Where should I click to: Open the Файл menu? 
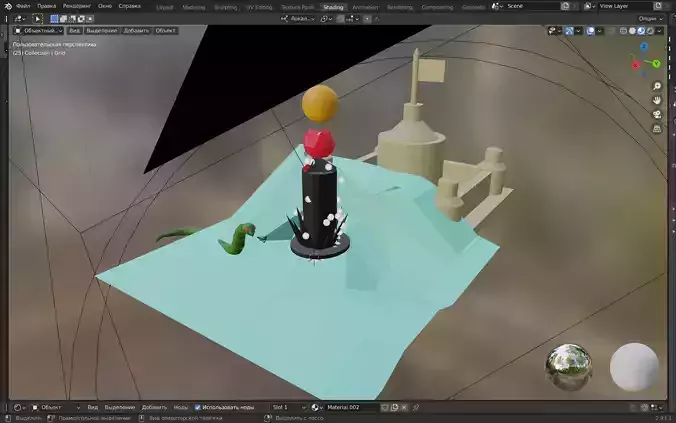tap(23, 6)
